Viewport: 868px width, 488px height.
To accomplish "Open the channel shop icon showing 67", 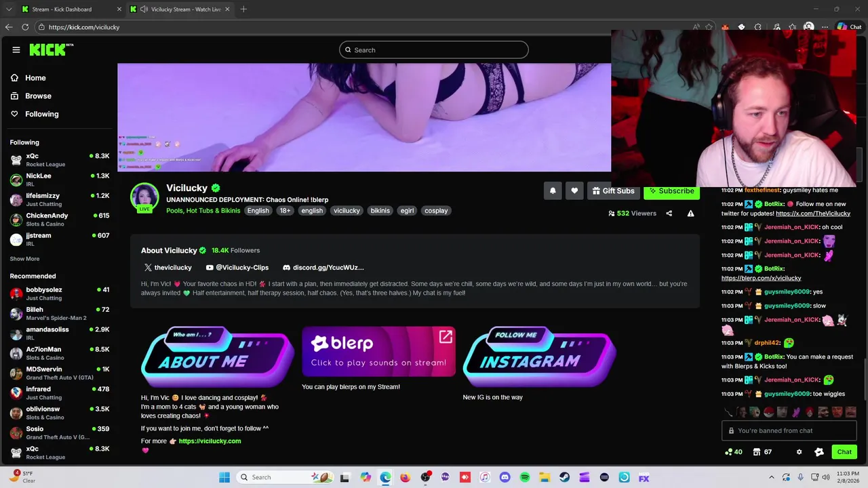I will point(762,452).
